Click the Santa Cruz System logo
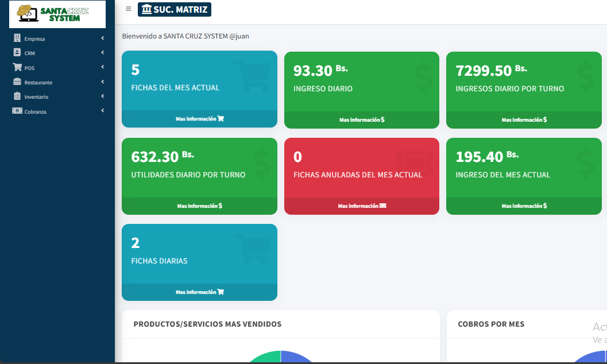 [x=57, y=14]
